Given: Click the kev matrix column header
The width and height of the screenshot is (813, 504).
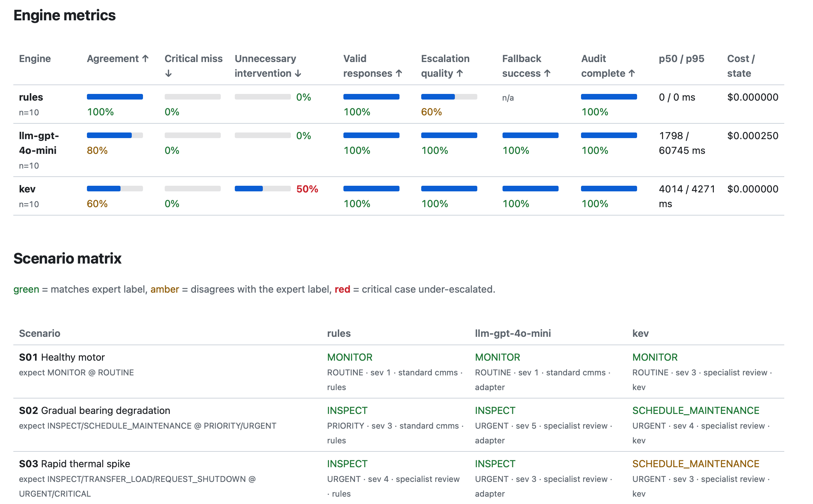Looking at the screenshot, I should coord(640,333).
